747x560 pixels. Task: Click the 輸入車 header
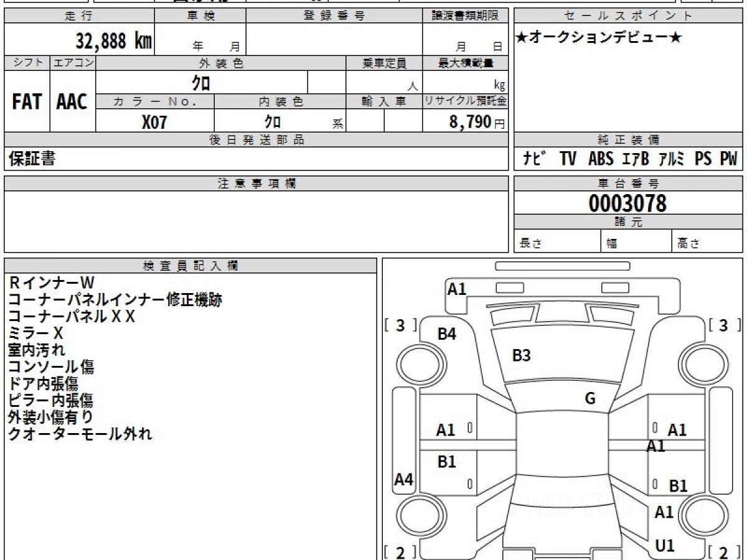click(x=384, y=101)
